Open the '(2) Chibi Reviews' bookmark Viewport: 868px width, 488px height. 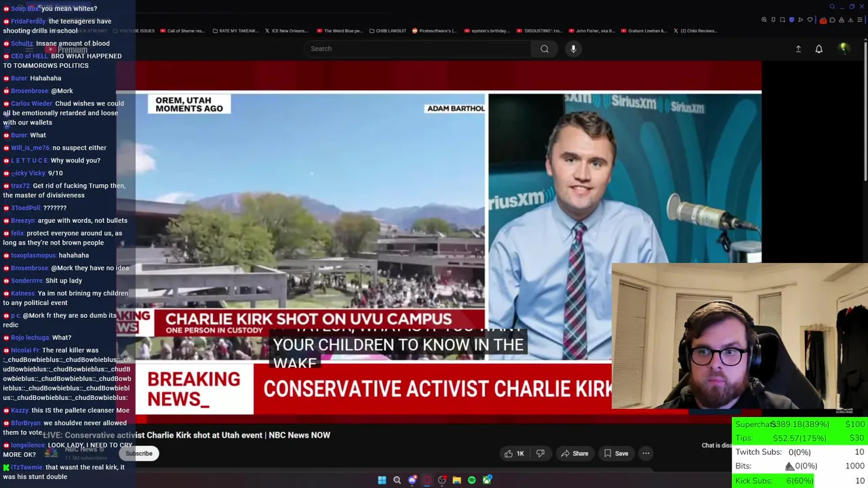[x=694, y=30]
